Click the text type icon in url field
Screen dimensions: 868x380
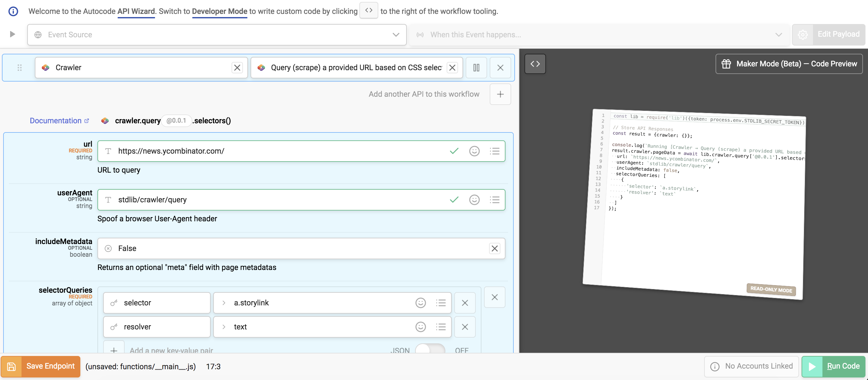coord(108,151)
